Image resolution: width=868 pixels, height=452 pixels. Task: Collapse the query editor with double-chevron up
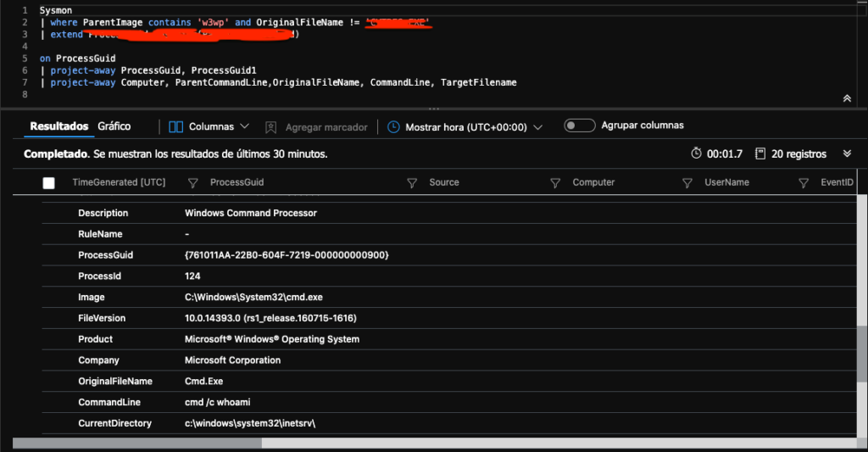846,98
